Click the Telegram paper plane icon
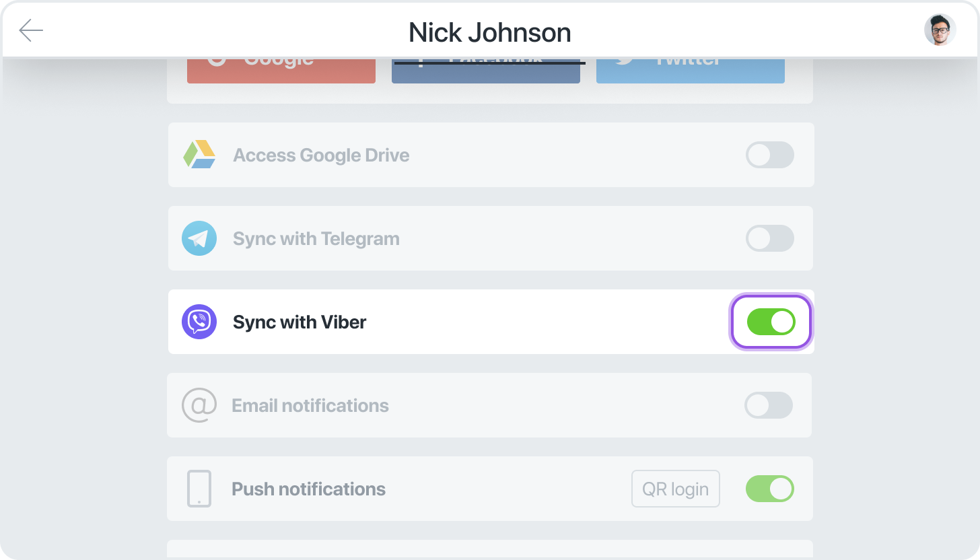980x560 pixels. pyautogui.click(x=199, y=238)
